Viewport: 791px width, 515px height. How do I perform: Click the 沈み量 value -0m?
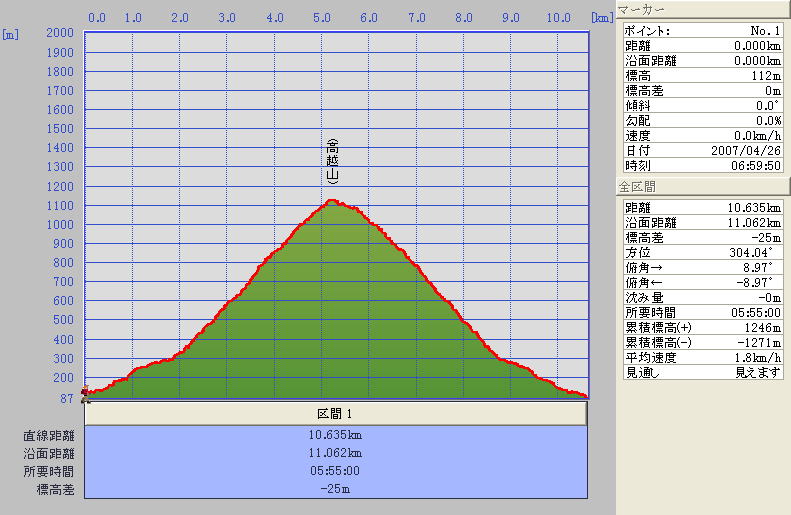[769, 298]
